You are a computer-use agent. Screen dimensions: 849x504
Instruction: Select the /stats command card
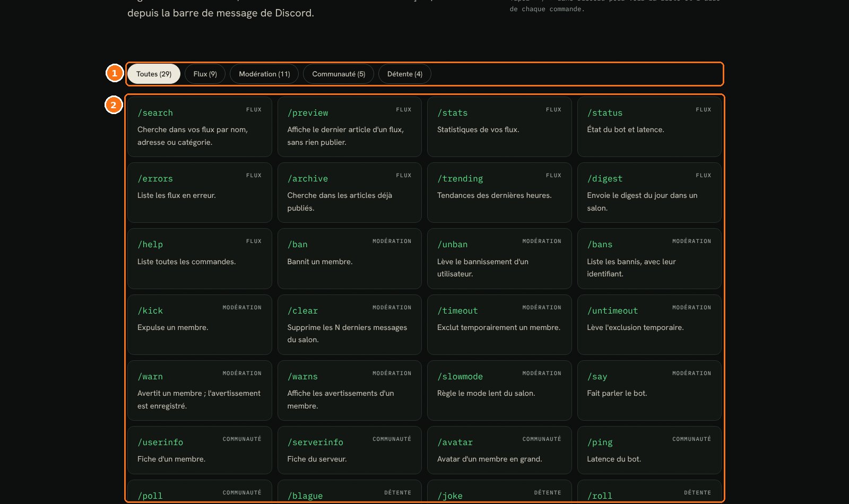click(499, 127)
